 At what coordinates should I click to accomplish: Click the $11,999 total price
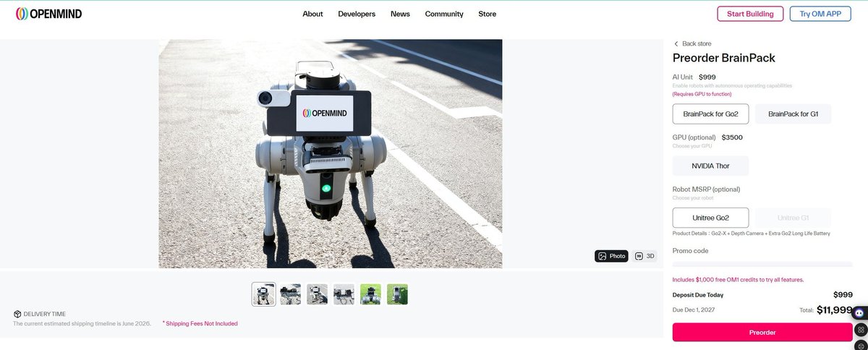[x=835, y=310]
